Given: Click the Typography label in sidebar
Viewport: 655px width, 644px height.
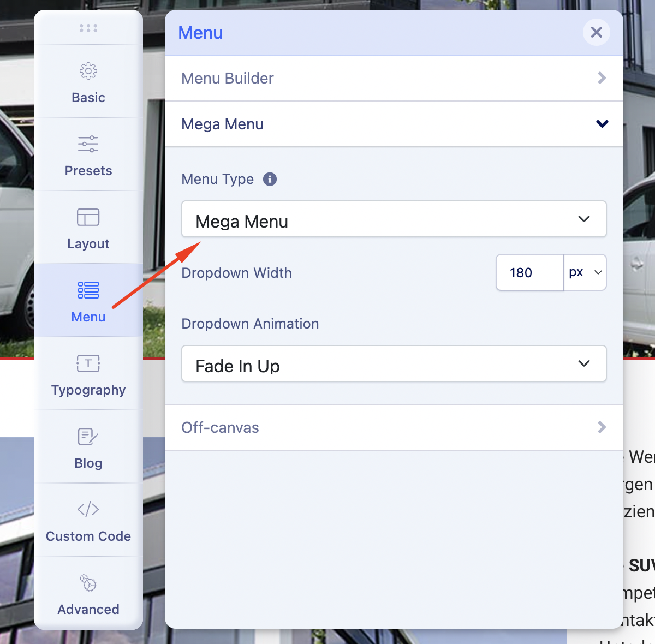Looking at the screenshot, I should [88, 390].
